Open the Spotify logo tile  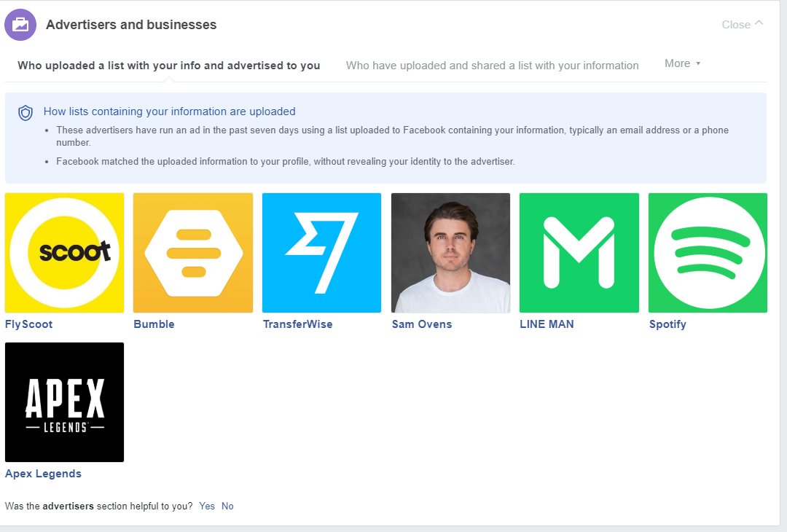point(708,253)
